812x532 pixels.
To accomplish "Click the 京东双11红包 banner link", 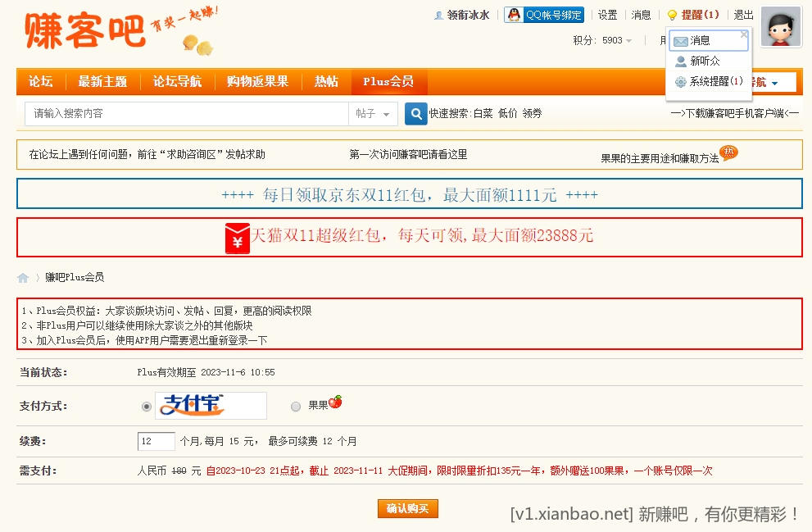I will click(410, 195).
